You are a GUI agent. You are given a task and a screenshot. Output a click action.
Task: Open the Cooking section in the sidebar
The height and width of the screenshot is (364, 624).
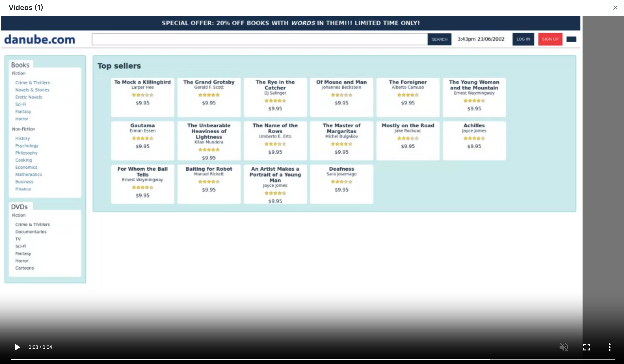(x=23, y=160)
